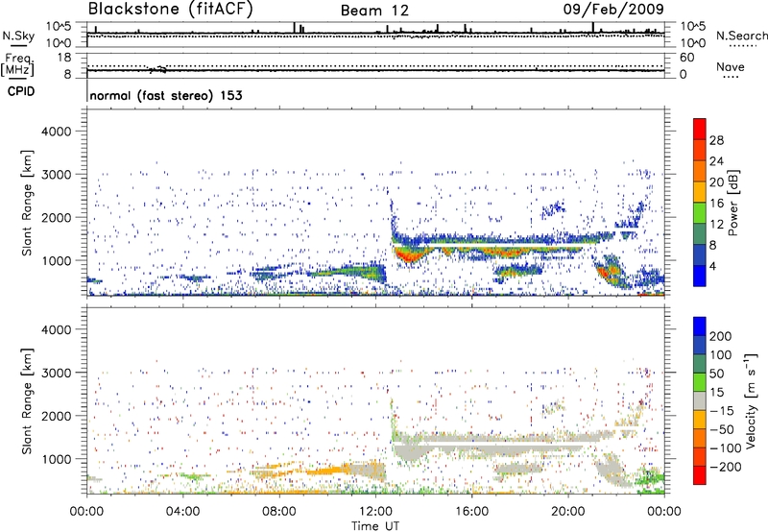Select the "4000" tick of the power panel
Screen dimensions: 768x532
(x=57, y=132)
